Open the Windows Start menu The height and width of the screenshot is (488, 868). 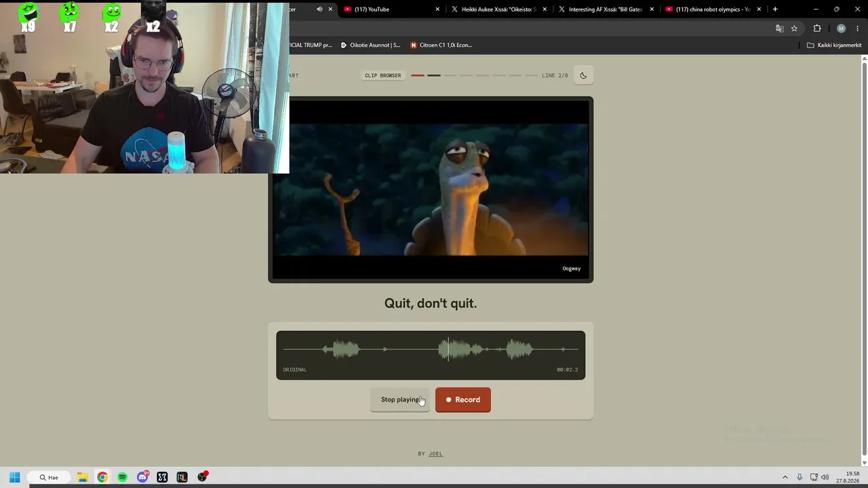pyautogui.click(x=14, y=477)
